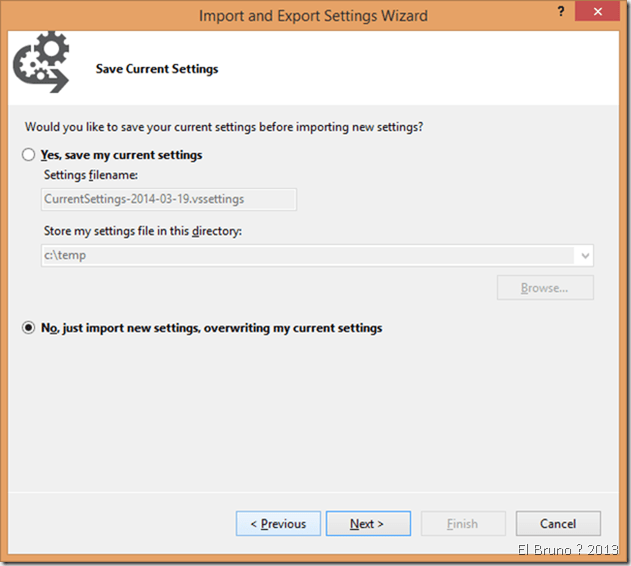The image size is (631, 566).
Task: Cancel the import wizard
Action: [558, 524]
